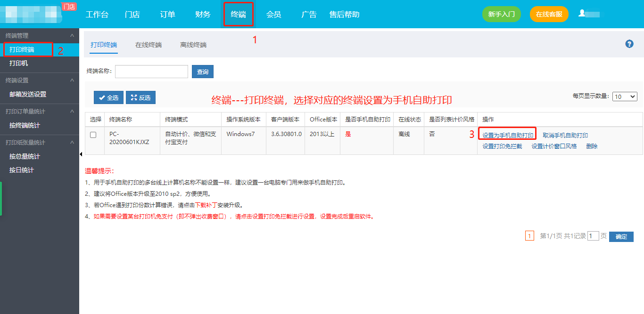644x314 pixels.
Task: Open 终端 top menu
Action: click(x=238, y=14)
